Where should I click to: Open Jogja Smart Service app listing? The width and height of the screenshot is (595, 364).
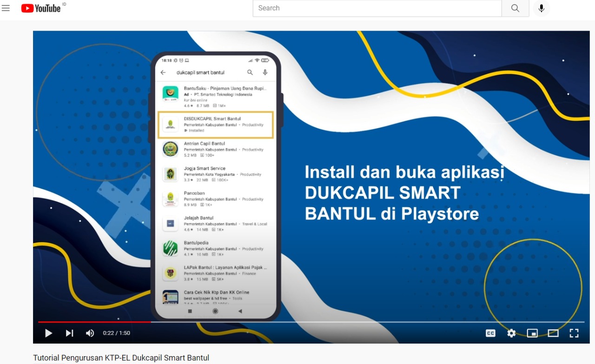click(216, 174)
